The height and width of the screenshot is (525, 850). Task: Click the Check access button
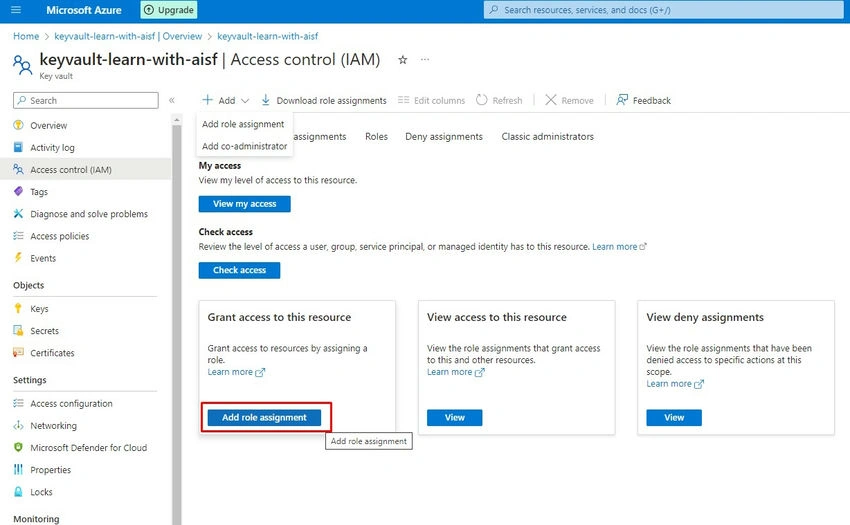pyautogui.click(x=239, y=270)
